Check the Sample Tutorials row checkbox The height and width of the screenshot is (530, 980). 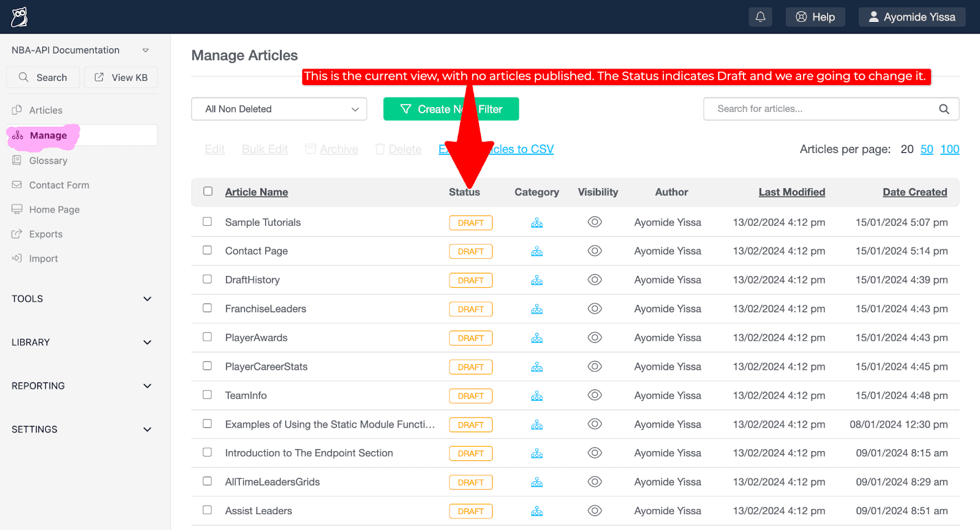coord(208,222)
